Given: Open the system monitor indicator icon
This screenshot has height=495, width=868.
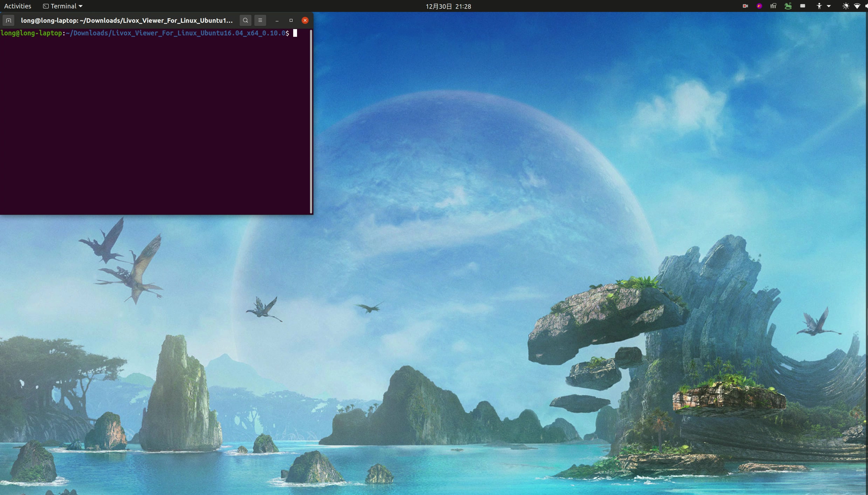Looking at the screenshot, I should (x=773, y=6).
